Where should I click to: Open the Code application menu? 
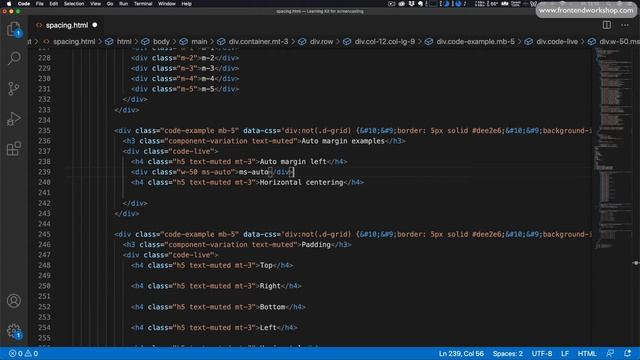click(24, 4)
